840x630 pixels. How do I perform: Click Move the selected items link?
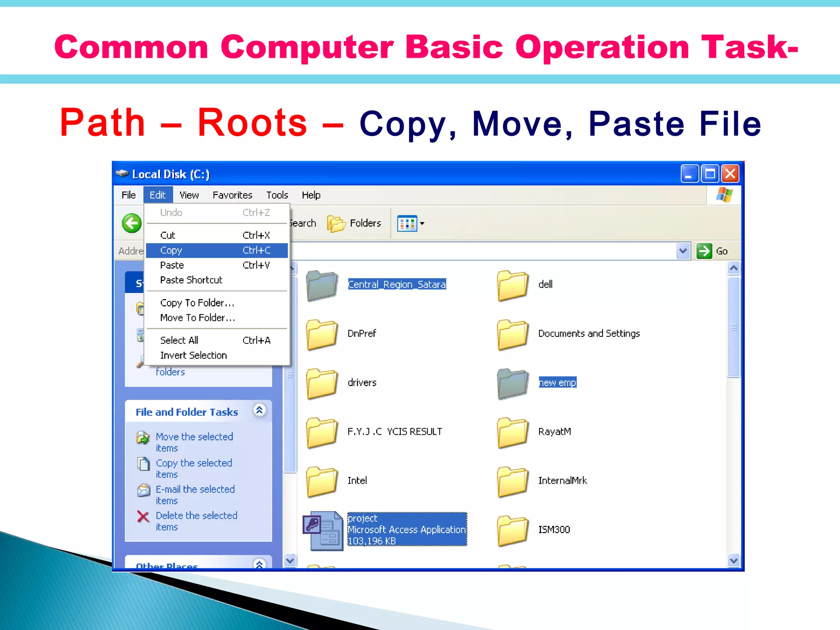194,442
